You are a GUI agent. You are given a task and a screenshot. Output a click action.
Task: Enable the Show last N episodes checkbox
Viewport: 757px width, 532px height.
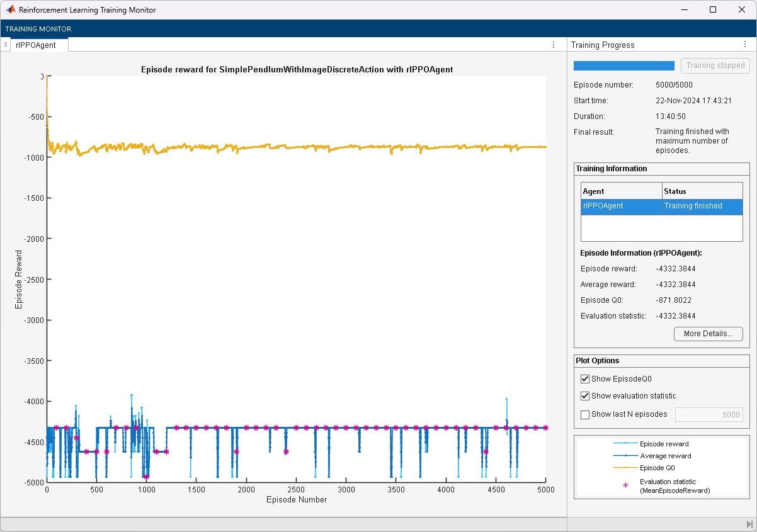point(585,414)
